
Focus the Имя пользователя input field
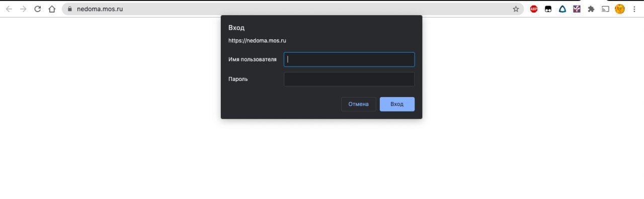coord(349,59)
